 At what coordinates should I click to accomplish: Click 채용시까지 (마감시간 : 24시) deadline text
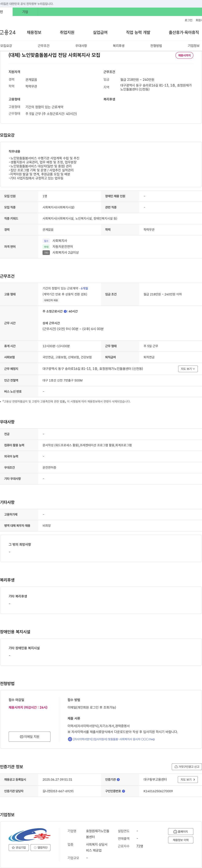(28, 707)
